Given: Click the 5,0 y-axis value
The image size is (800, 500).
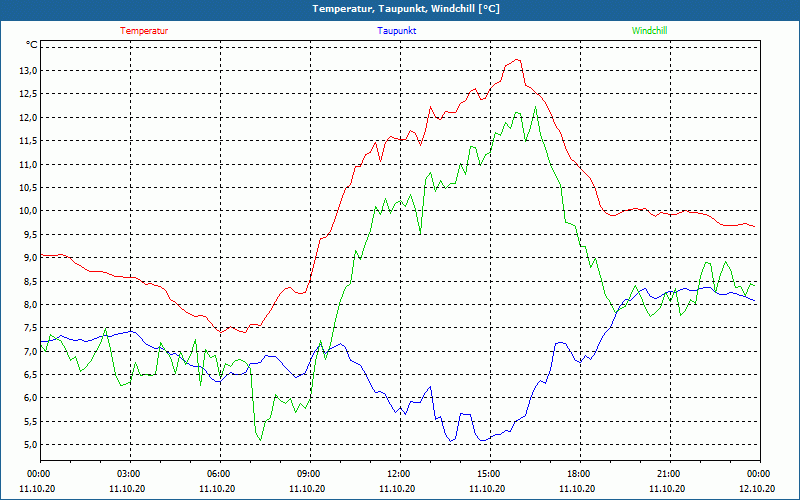Looking at the screenshot, I should pyautogui.click(x=31, y=444).
